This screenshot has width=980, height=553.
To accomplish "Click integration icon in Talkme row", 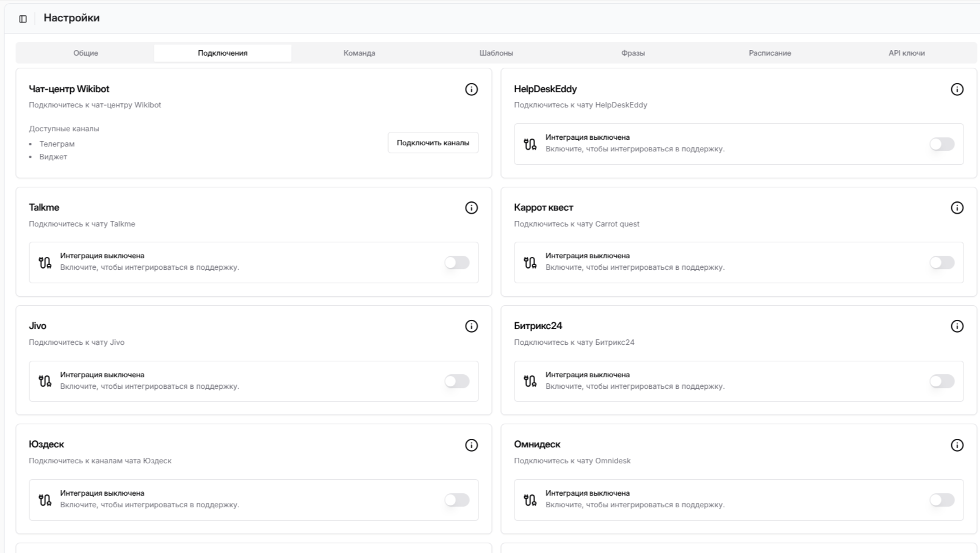I will pyautogui.click(x=45, y=262).
